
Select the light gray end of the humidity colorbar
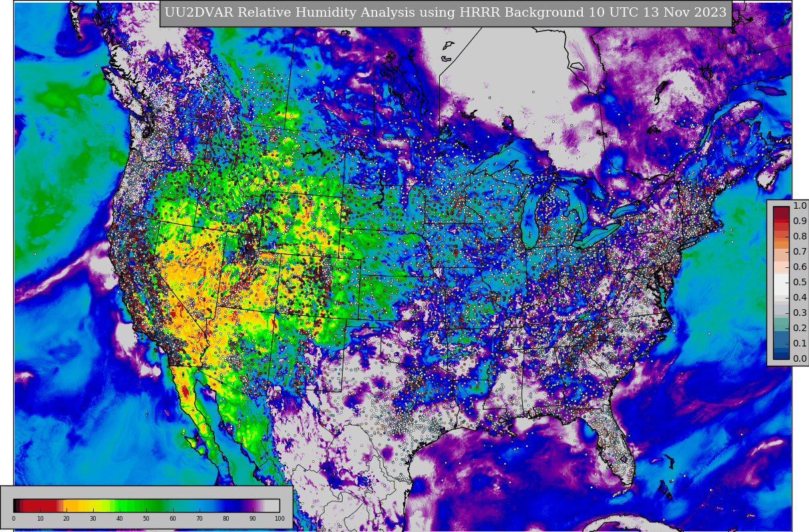pyautogui.click(x=273, y=505)
